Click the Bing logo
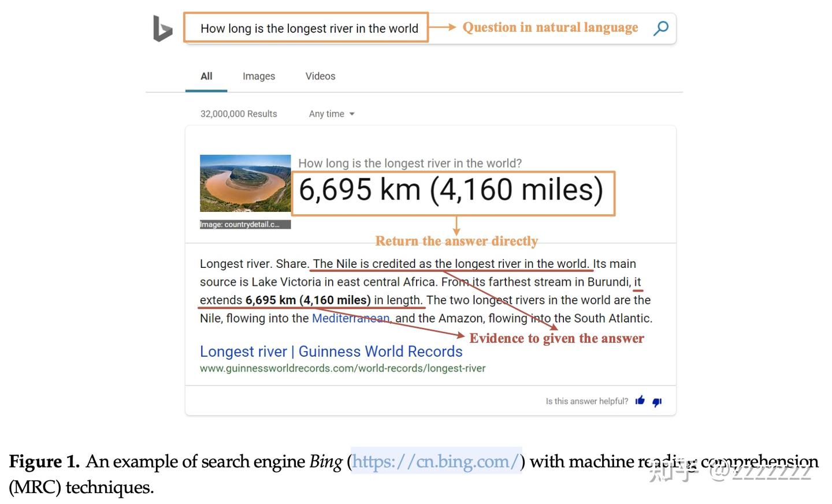Screen dimensions: 832x504 (162, 28)
